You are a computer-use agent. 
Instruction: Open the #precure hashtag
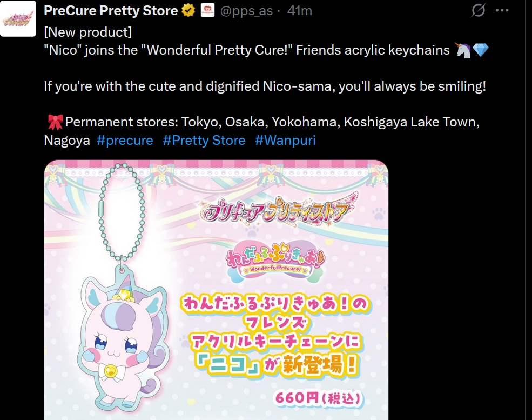125,140
